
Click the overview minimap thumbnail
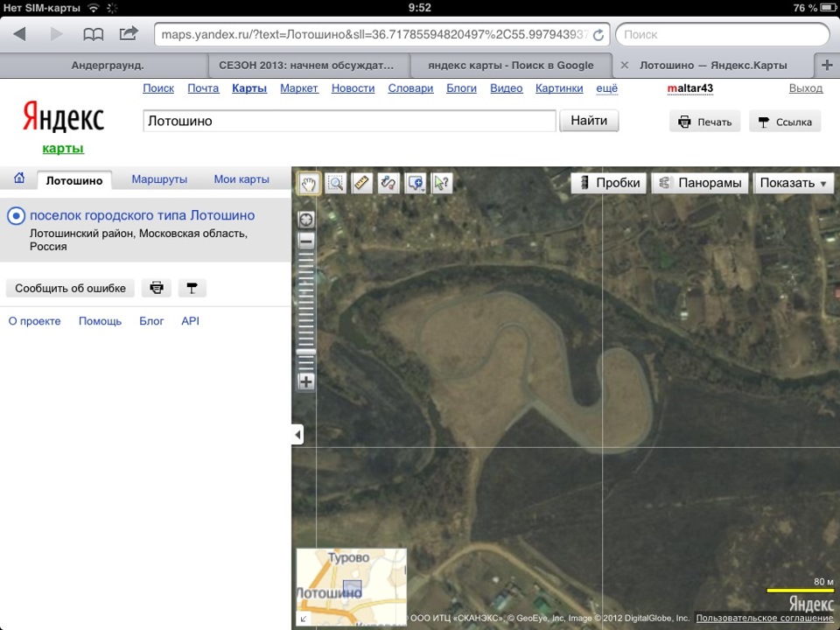(x=352, y=587)
